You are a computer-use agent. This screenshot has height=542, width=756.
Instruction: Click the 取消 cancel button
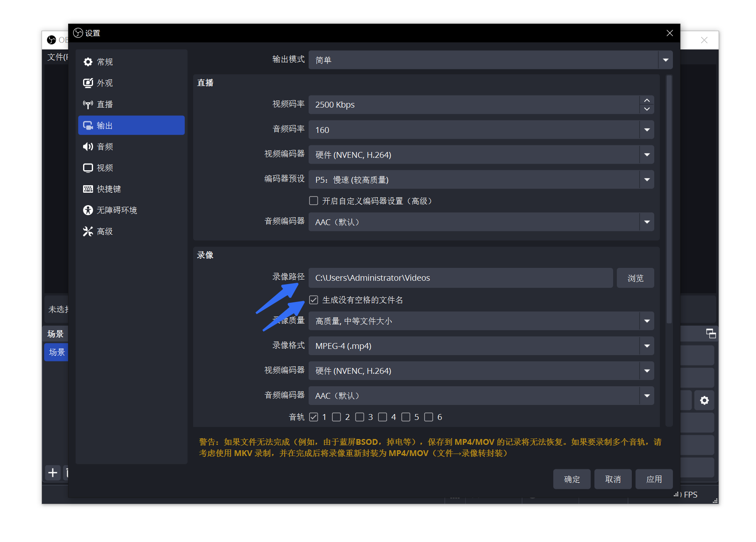point(613,479)
